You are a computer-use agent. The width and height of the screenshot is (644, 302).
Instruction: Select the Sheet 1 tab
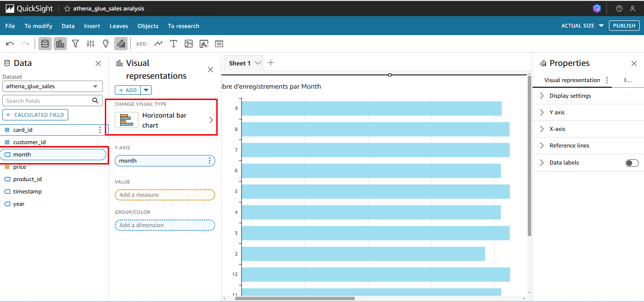click(x=240, y=63)
